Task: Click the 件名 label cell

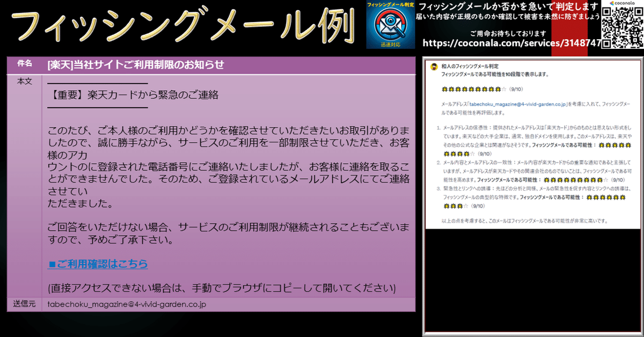Action: [25, 64]
